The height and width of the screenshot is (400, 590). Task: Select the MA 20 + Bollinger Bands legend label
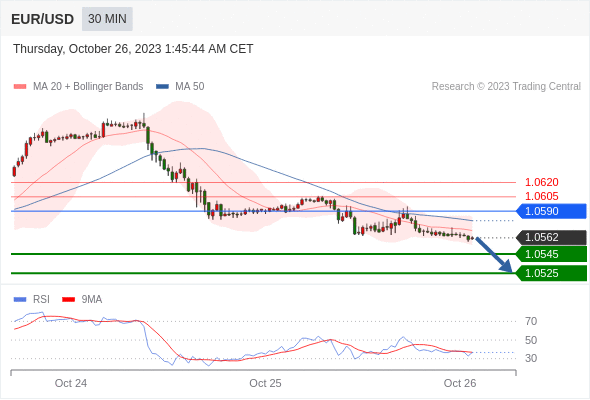click(88, 87)
